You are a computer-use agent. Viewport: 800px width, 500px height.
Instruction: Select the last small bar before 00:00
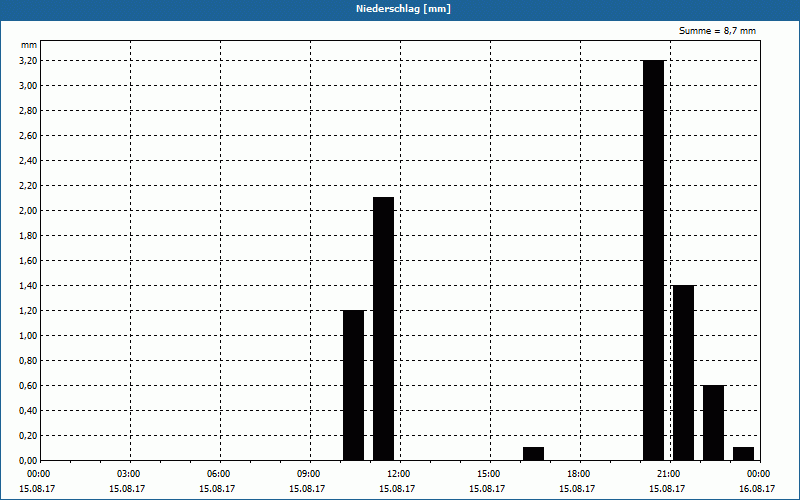(743, 454)
